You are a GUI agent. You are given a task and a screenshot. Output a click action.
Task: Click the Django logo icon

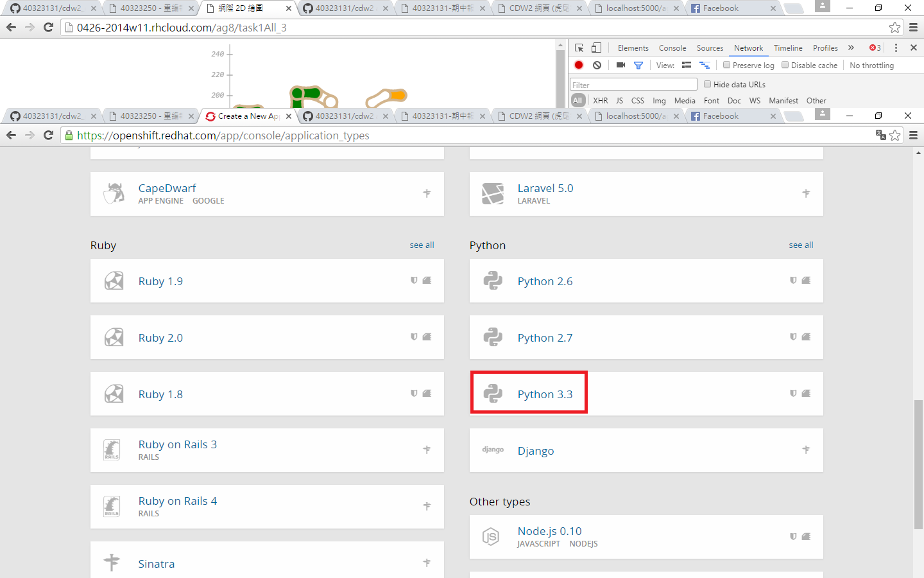493,450
